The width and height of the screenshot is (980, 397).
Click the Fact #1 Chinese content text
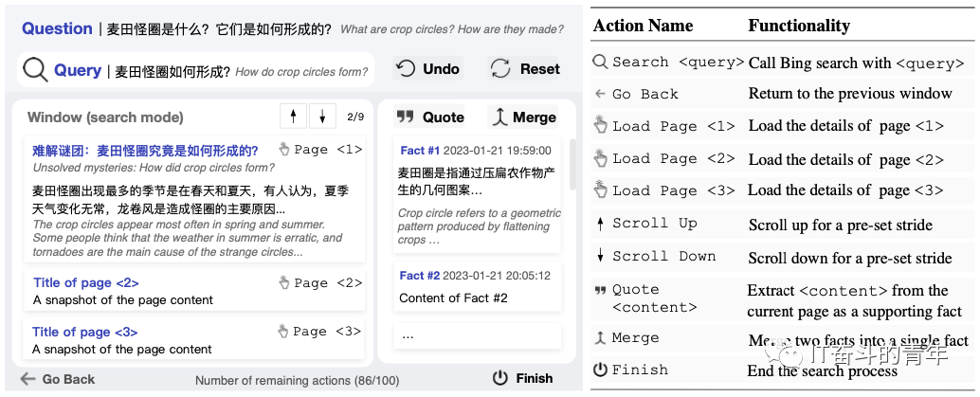[x=477, y=181]
